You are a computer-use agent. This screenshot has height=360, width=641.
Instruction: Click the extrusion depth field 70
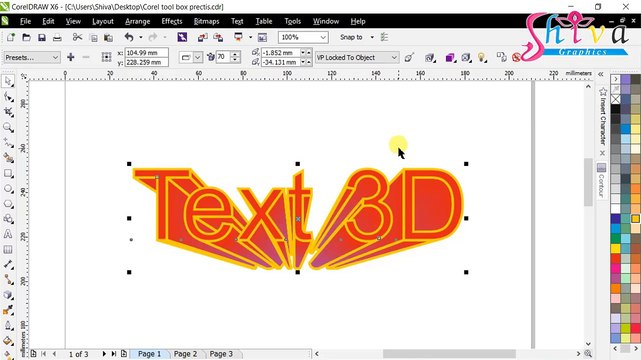click(x=223, y=57)
